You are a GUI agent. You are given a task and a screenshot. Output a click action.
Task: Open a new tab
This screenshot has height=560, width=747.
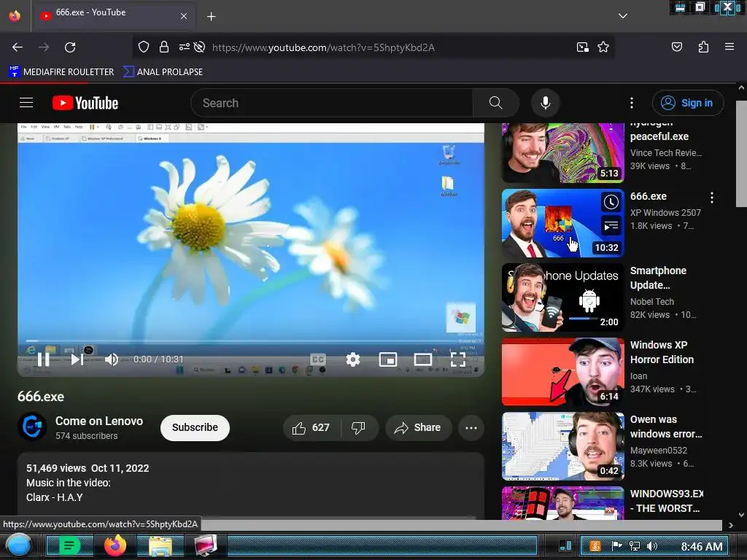point(211,17)
